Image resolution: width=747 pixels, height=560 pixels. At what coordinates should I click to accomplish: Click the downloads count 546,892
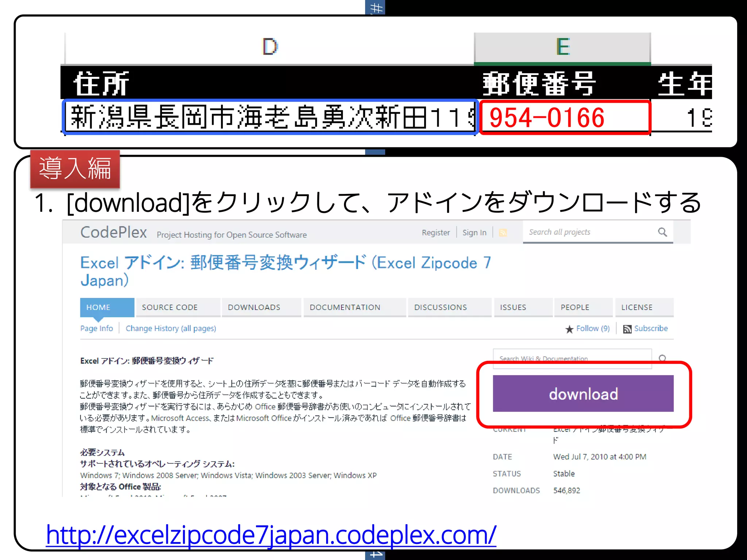coord(566,490)
